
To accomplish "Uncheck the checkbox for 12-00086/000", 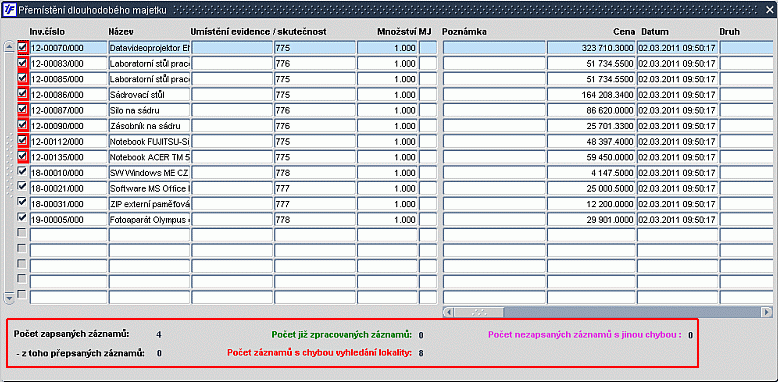I will tap(22, 94).
